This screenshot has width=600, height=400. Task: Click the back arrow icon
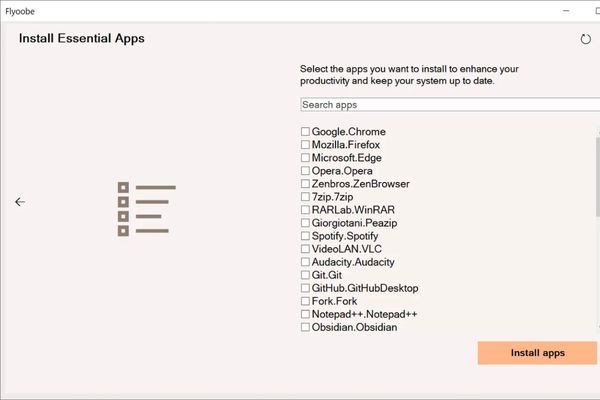click(x=20, y=202)
